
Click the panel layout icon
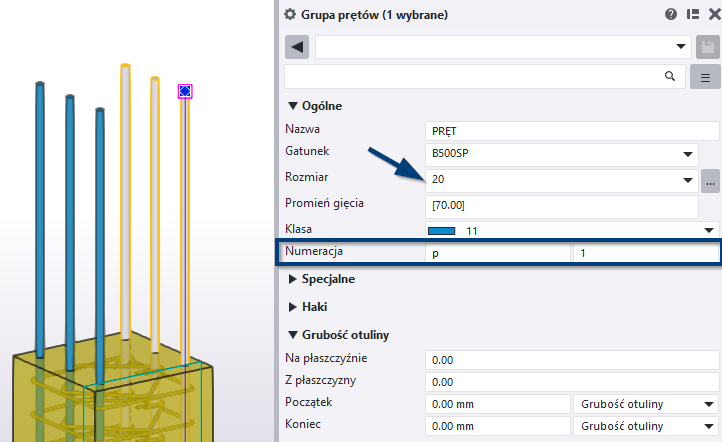[x=692, y=15]
